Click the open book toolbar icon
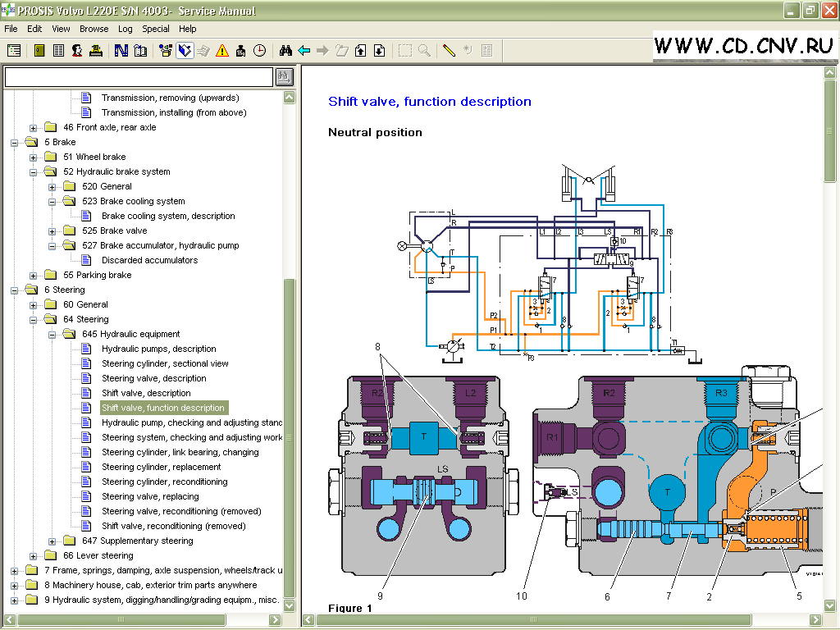The width and height of the screenshot is (840, 630). tap(140, 50)
